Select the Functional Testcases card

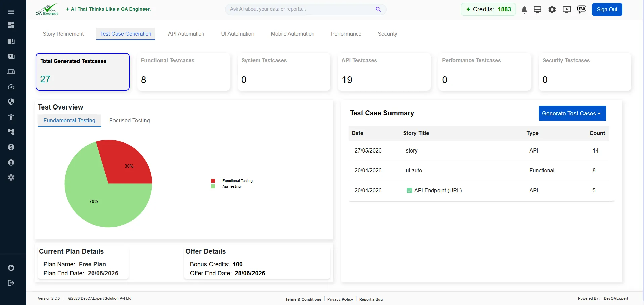pos(183,72)
